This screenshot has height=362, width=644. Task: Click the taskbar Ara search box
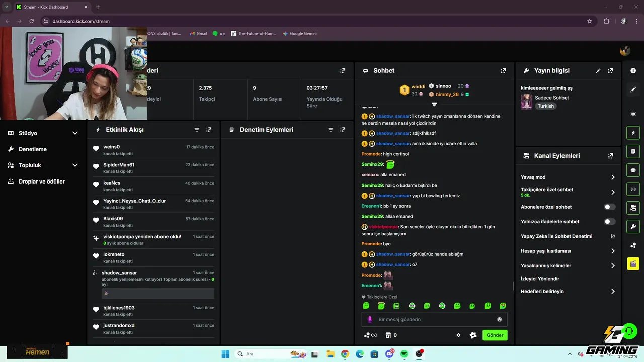270,354
